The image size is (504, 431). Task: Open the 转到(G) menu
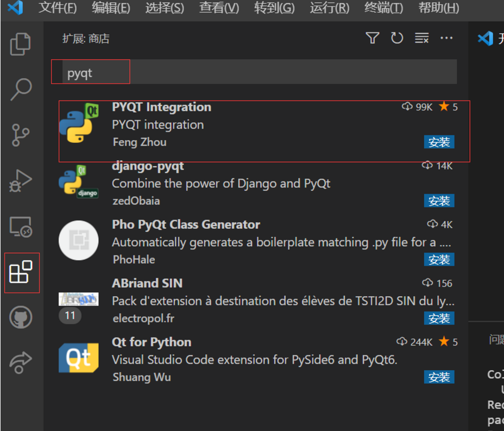click(x=274, y=8)
